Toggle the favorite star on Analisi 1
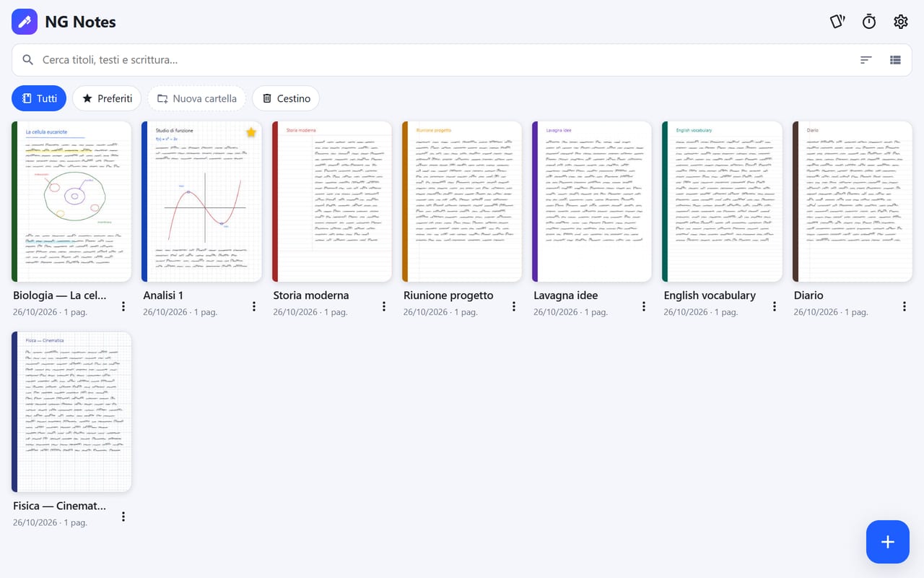This screenshot has height=578, width=924. (251, 132)
